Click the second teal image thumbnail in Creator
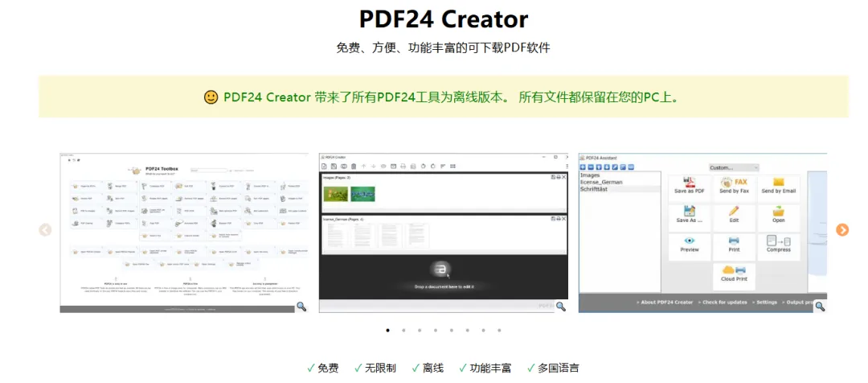This screenshot has width=868, height=383. tap(362, 194)
